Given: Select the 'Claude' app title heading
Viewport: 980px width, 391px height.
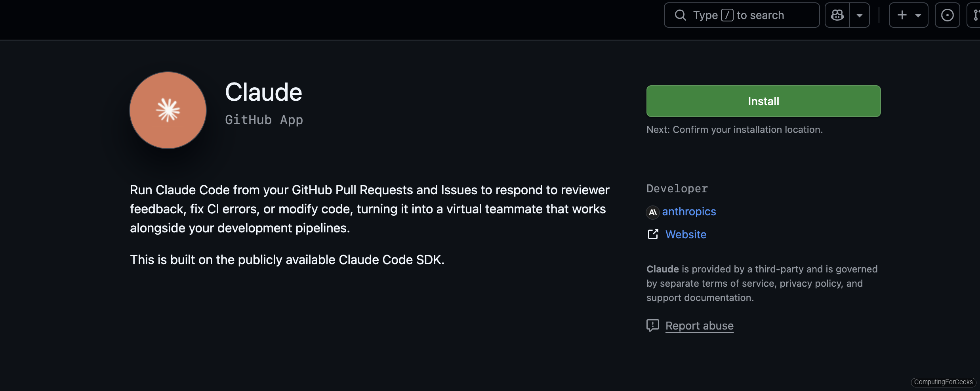Looking at the screenshot, I should (263, 92).
